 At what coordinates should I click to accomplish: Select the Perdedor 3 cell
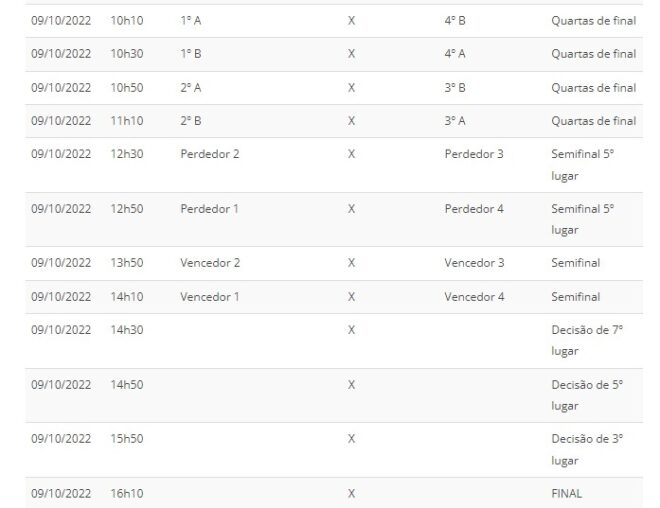[x=474, y=154]
